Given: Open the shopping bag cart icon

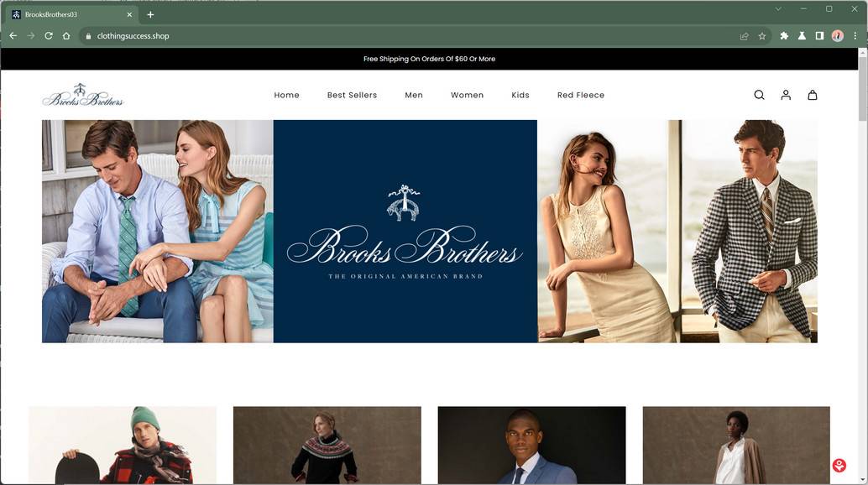Looking at the screenshot, I should pyautogui.click(x=812, y=95).
